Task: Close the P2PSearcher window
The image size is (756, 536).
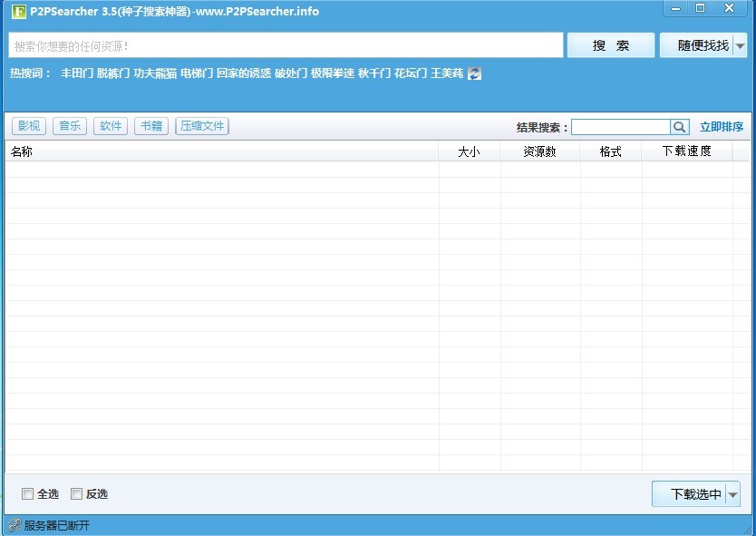Action: (x=730, y=8)
